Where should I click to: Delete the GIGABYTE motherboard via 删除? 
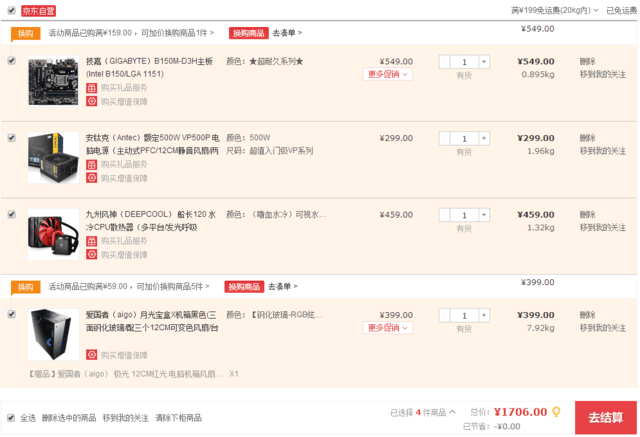[587, 61]
